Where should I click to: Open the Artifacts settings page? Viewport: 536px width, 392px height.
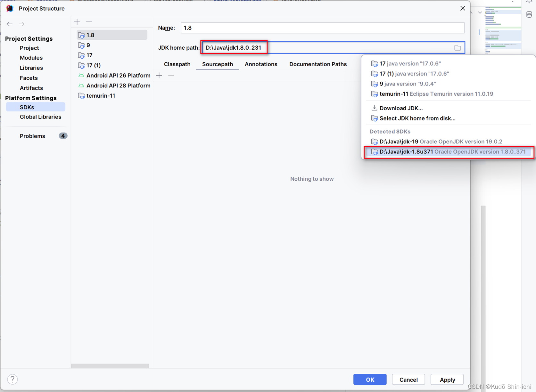(x=31, y=88)
